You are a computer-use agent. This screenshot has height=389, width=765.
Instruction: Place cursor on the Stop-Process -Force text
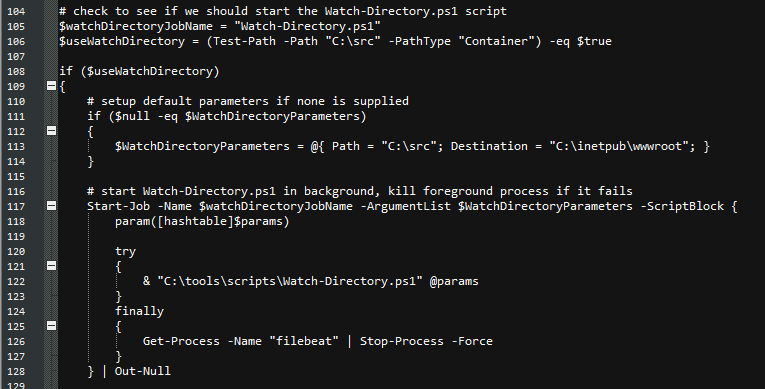click(x=426, y=341)
